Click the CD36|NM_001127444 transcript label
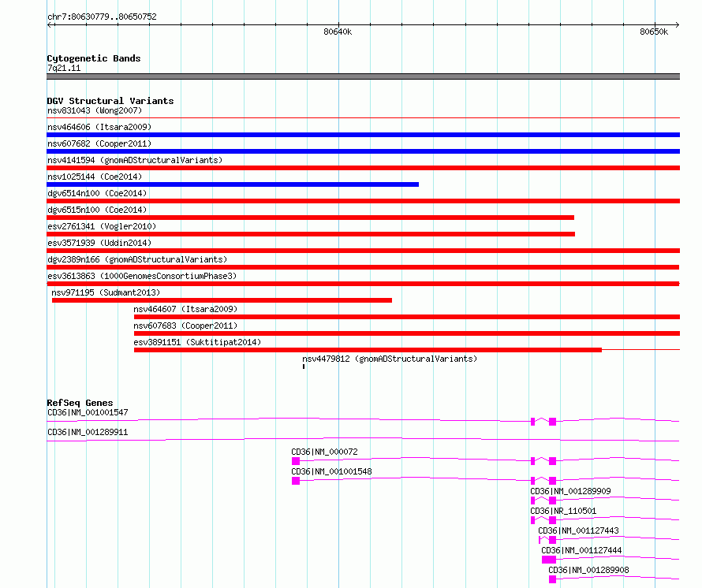 pos(581,550)
